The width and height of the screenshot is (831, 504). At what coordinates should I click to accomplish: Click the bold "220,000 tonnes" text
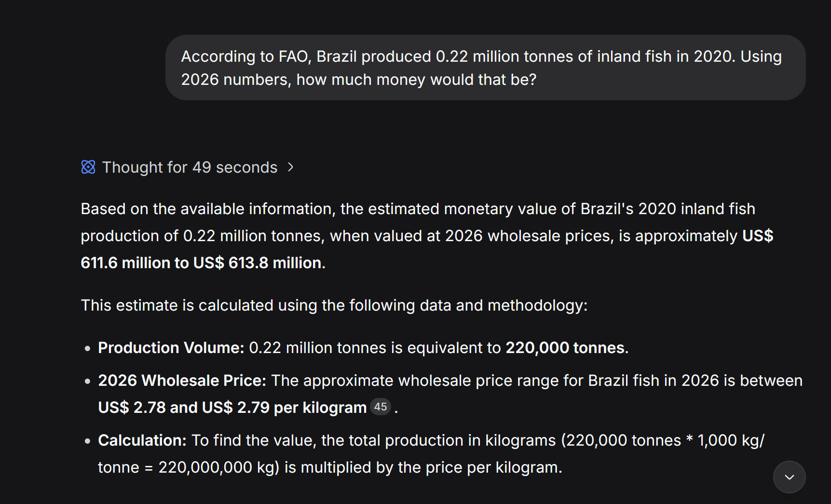coord(565,348)
